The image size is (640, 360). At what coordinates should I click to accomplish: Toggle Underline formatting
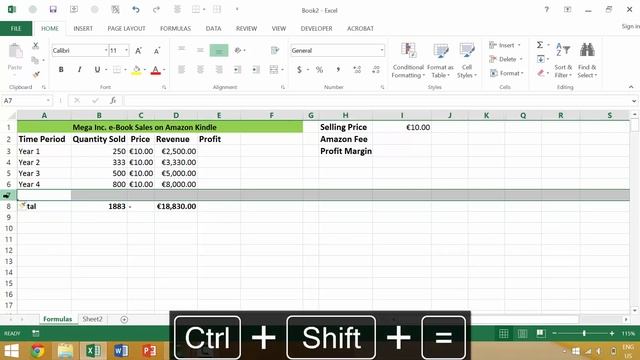(x=97, y=70)
